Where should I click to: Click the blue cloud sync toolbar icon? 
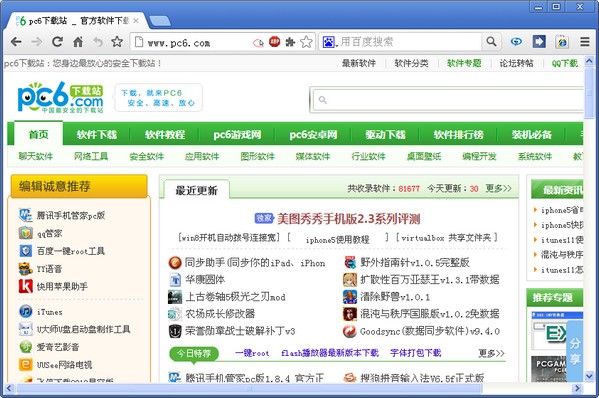point(516,41)
